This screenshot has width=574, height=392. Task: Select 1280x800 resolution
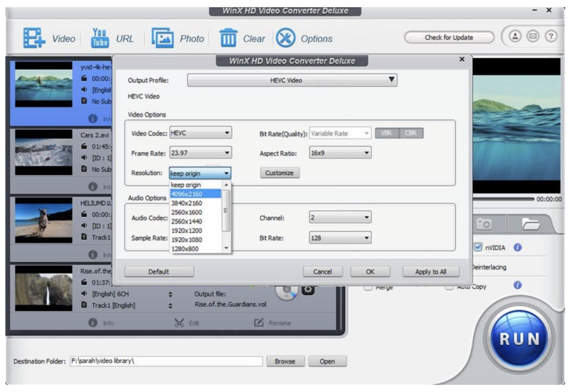pos(196,249)
